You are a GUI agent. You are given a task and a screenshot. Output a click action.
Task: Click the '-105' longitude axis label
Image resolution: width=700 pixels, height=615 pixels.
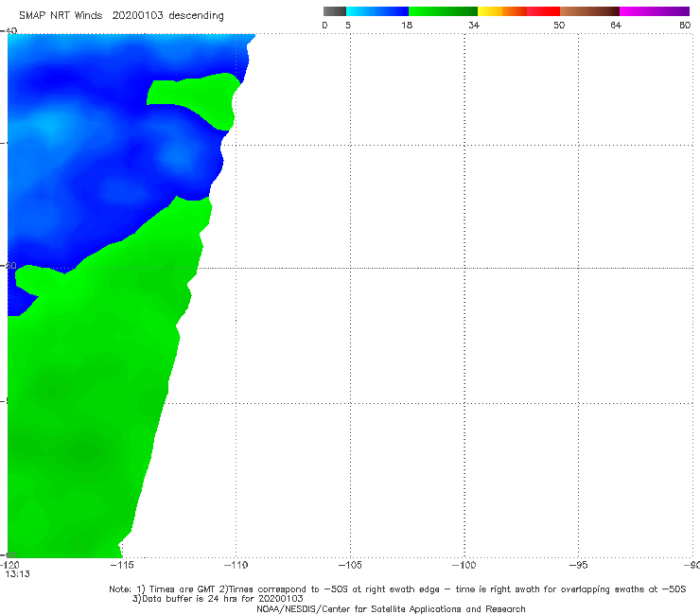click(350, 565)
